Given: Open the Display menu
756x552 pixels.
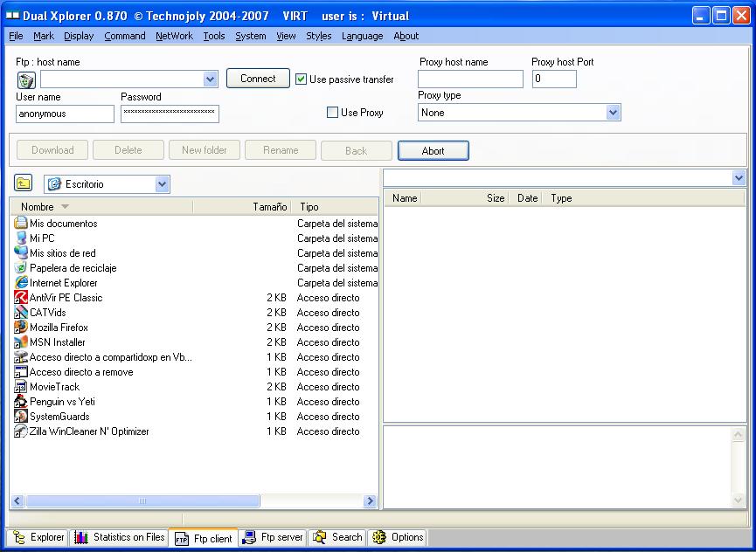Looking at the screenshot, I should (x=79, y=36).
